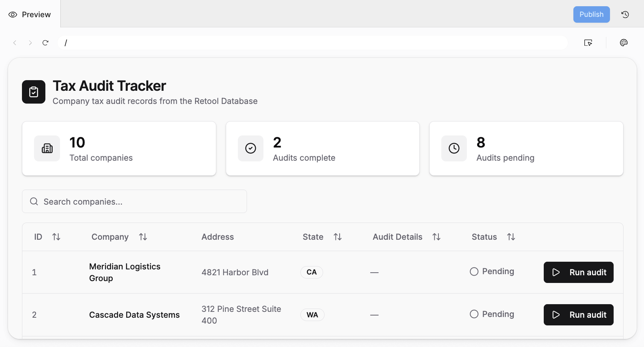Activate the element inspect selector icon
The image size is (644, 347).
[x=588, y=43]
